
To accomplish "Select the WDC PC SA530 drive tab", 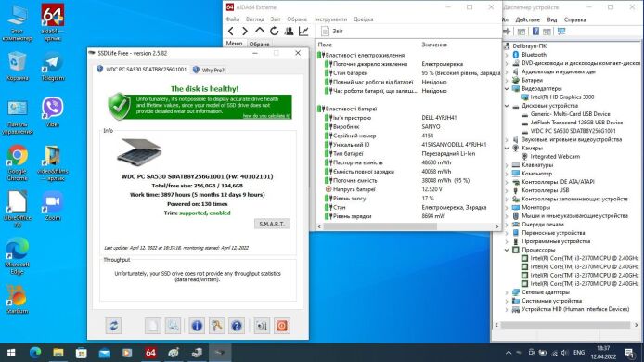I will coord(142,70).
